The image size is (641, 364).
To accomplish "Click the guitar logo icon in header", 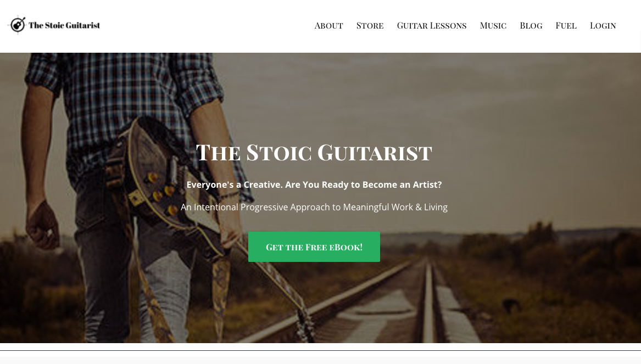I will [x=18, y=25].
